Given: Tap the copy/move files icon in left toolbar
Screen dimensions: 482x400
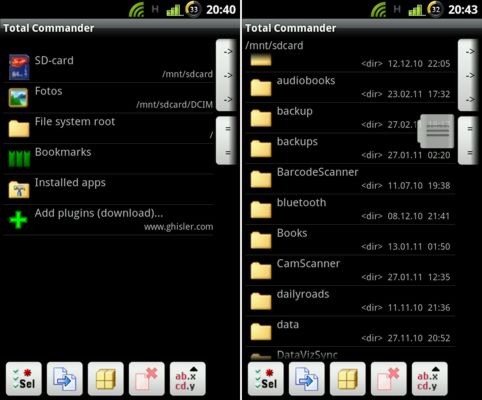Looking at the screenshot, I should (65, 379).
